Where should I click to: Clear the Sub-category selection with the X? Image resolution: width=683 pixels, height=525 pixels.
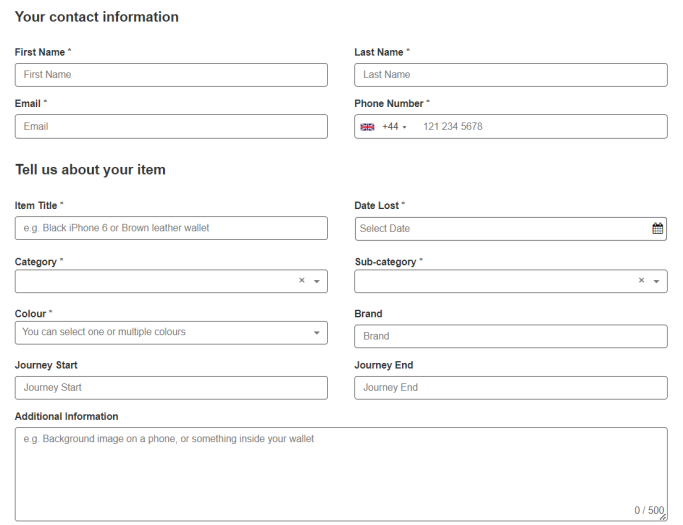(x=641, y=281)
